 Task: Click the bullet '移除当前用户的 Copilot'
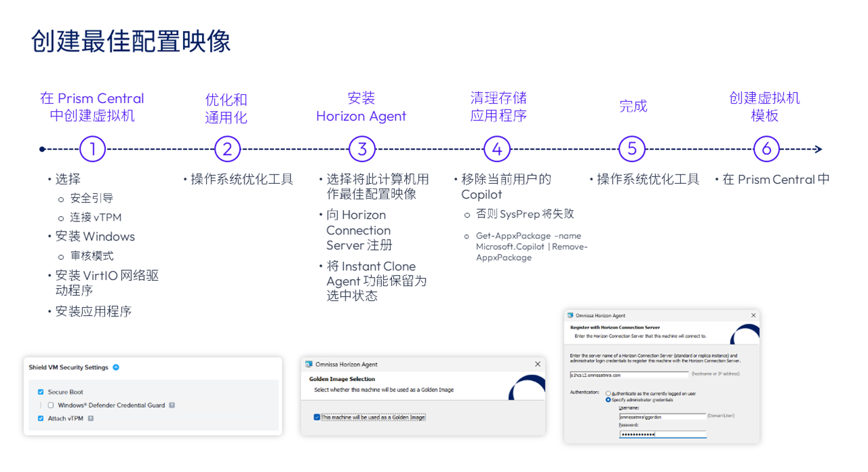[x=506, y=187]
